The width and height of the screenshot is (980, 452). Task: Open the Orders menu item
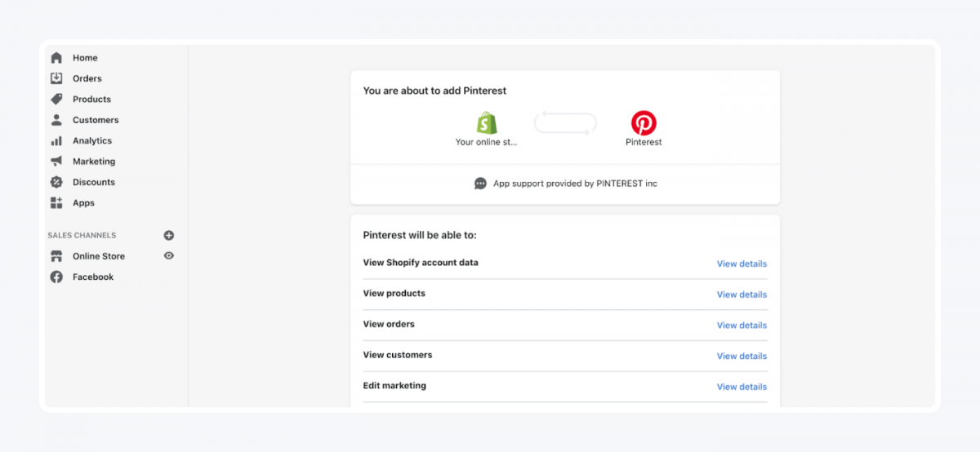(87, 78)
